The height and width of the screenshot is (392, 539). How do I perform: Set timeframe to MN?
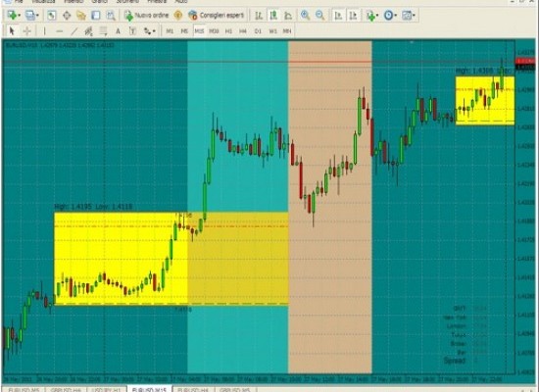(x=287, y=31)
